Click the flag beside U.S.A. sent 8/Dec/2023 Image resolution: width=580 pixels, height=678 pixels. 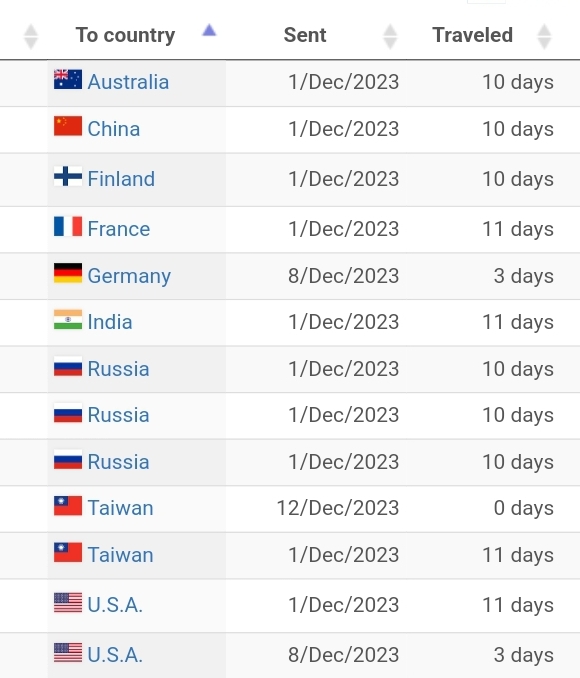(x=68, y=652)
